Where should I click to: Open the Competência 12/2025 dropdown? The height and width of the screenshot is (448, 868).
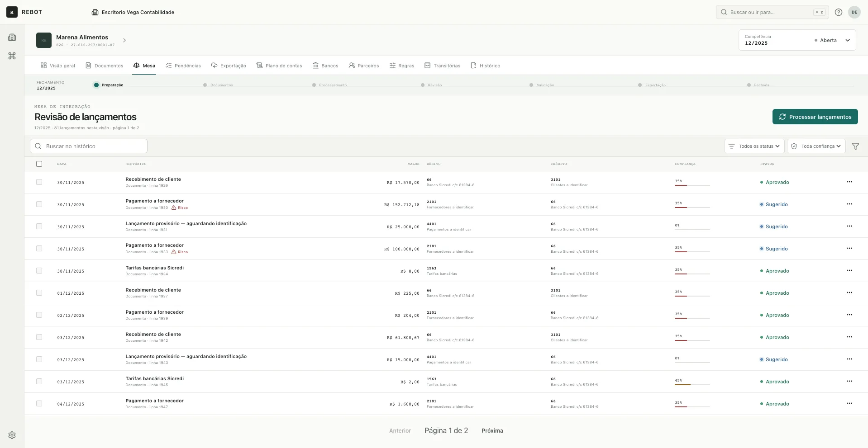pyautogui.click(x=797, y=40)
